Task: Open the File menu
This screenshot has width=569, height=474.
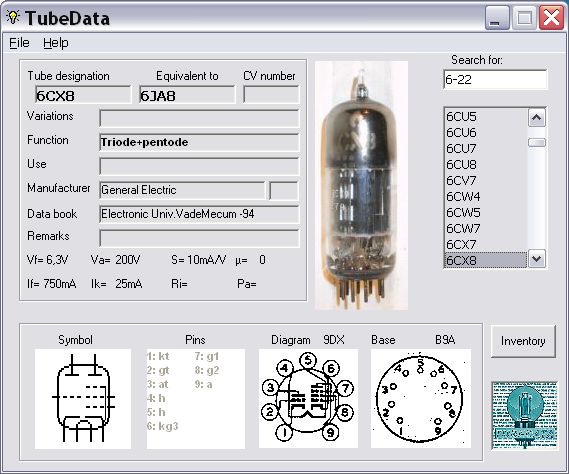Action: pos(19,43)
